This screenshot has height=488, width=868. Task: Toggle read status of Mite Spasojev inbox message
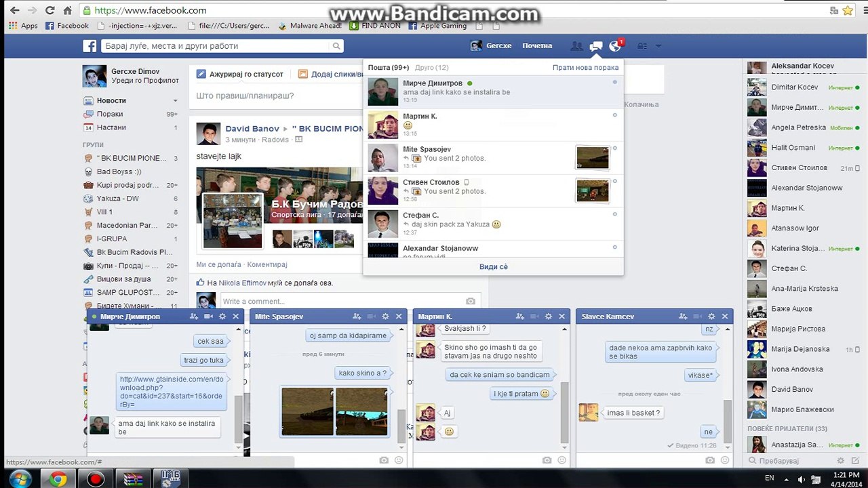615,148
